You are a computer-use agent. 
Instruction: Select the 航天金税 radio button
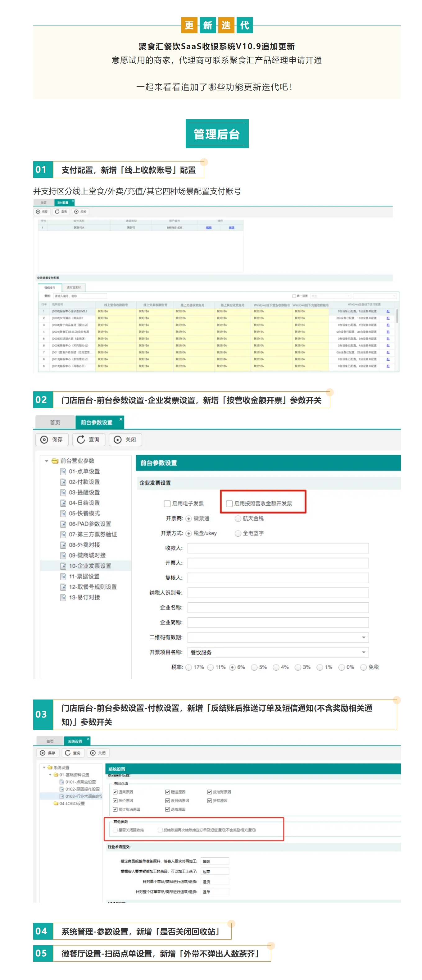(238, 518)
